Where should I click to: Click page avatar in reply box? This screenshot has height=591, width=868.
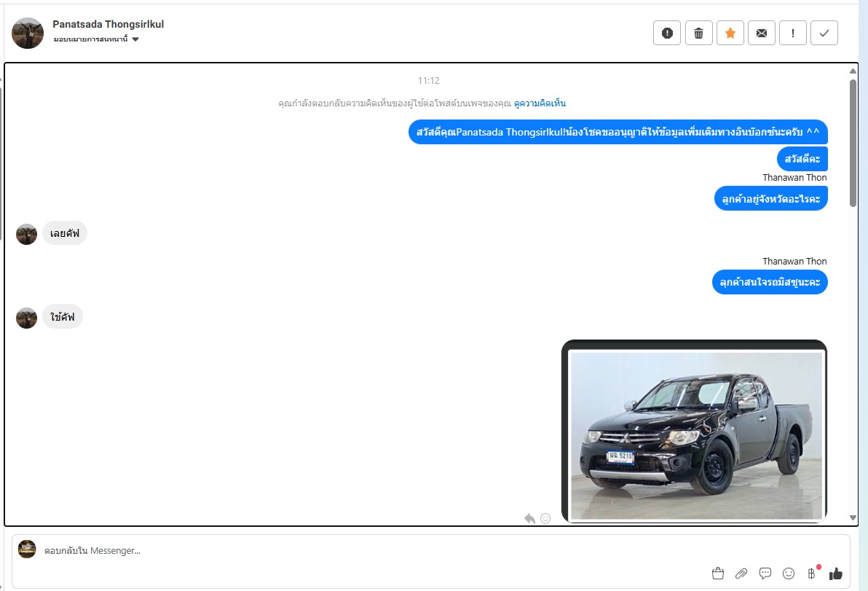27,549
